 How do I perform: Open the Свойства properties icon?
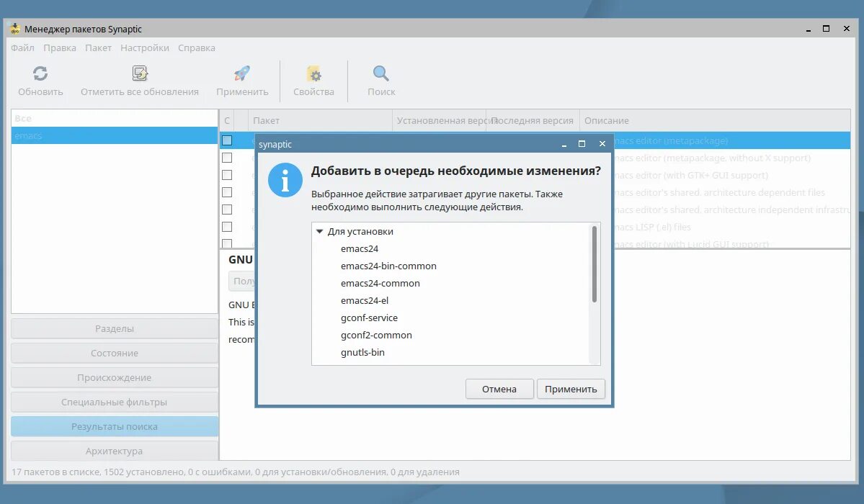click(313, 73)
